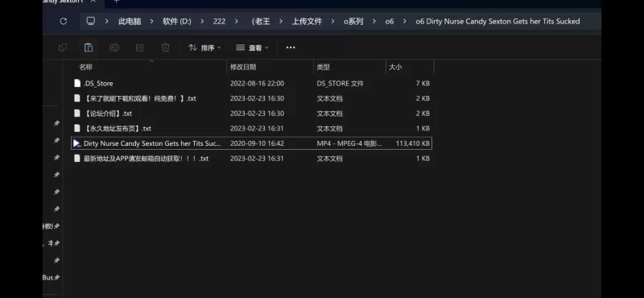The height and width of the screenshot is (298, 644).
Task: Sort by the 大小 column header
Action: point(395,67)
